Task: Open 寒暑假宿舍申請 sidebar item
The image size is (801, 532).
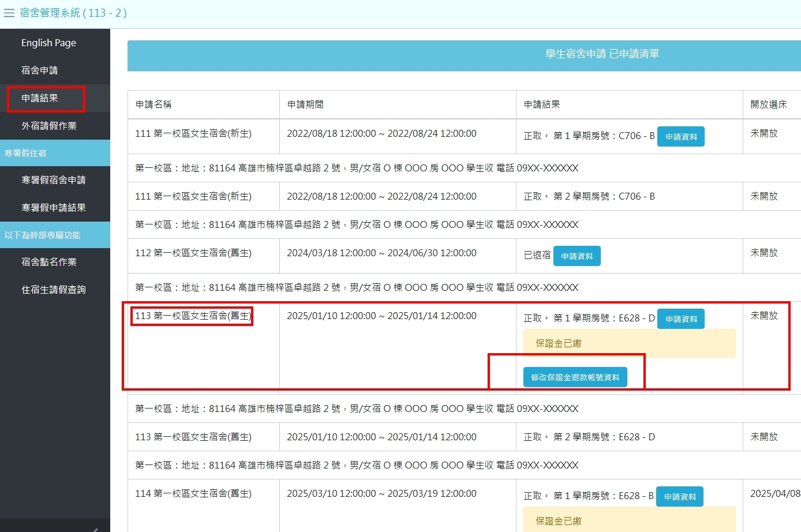Action: tap(53, 180)
